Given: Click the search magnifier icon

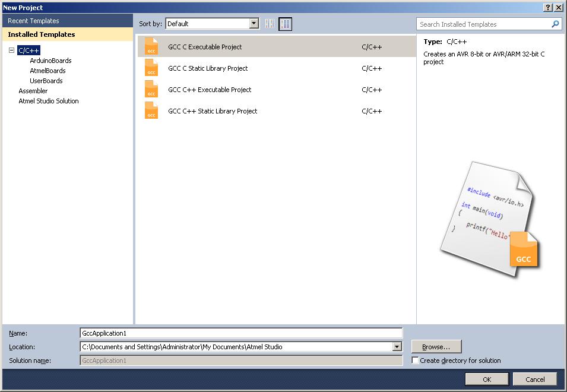Looking at the screenshot, I should [x=555, y=24].
